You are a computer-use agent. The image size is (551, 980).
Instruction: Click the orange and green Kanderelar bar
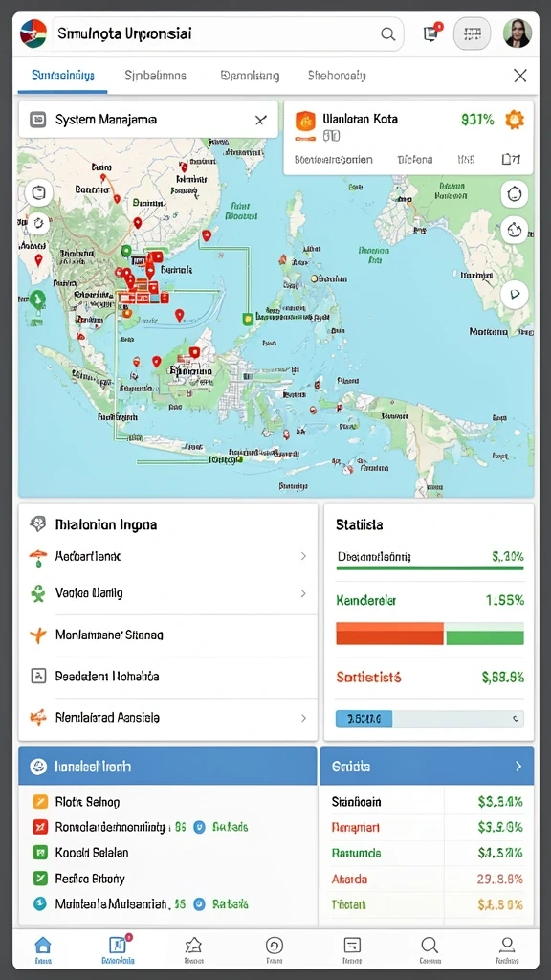pos(430,634)
